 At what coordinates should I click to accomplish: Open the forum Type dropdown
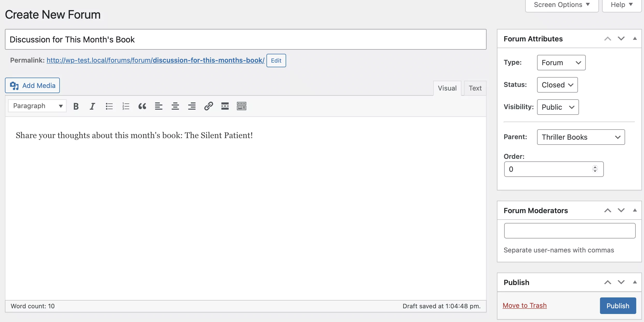point(561,63)
